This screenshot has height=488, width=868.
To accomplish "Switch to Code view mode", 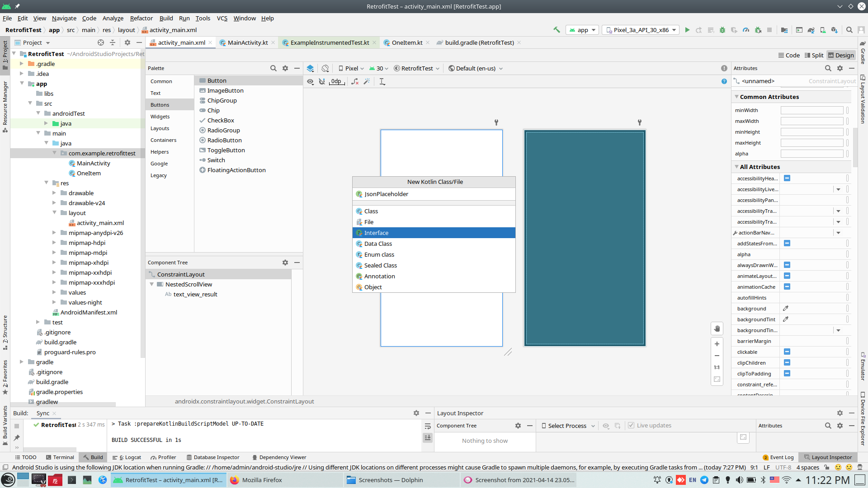I will point(789,55).
